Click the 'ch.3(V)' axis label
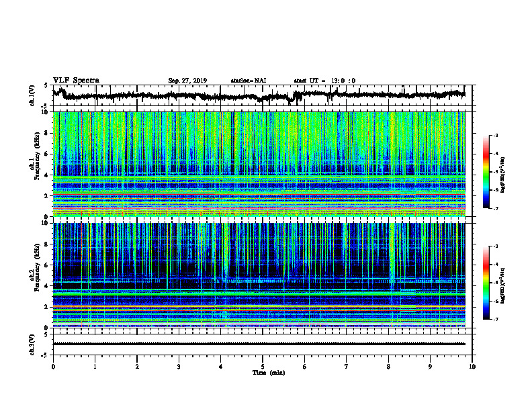532x411 pixels. coord(32,345)
